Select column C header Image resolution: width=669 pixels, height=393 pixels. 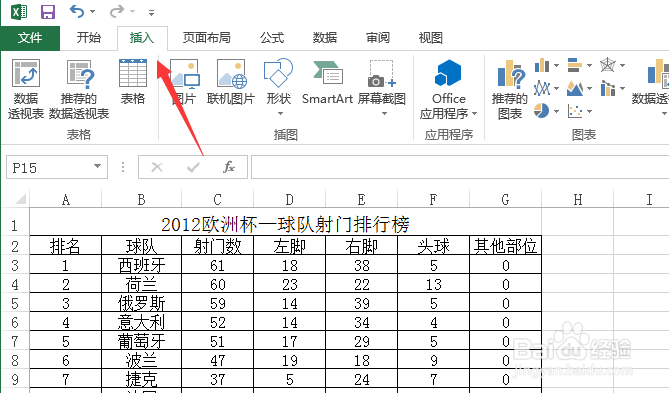click(x=218, y=199)
